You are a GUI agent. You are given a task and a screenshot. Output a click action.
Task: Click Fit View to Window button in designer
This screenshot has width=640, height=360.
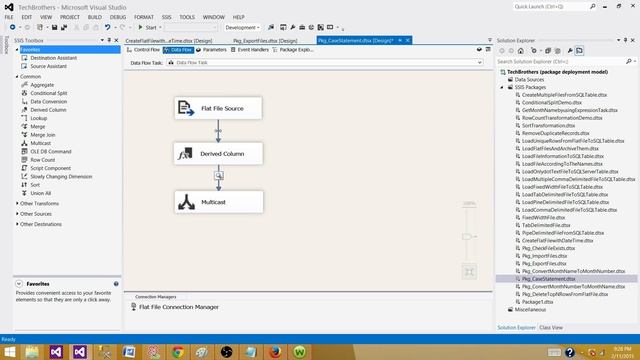[x=469, y=272]
